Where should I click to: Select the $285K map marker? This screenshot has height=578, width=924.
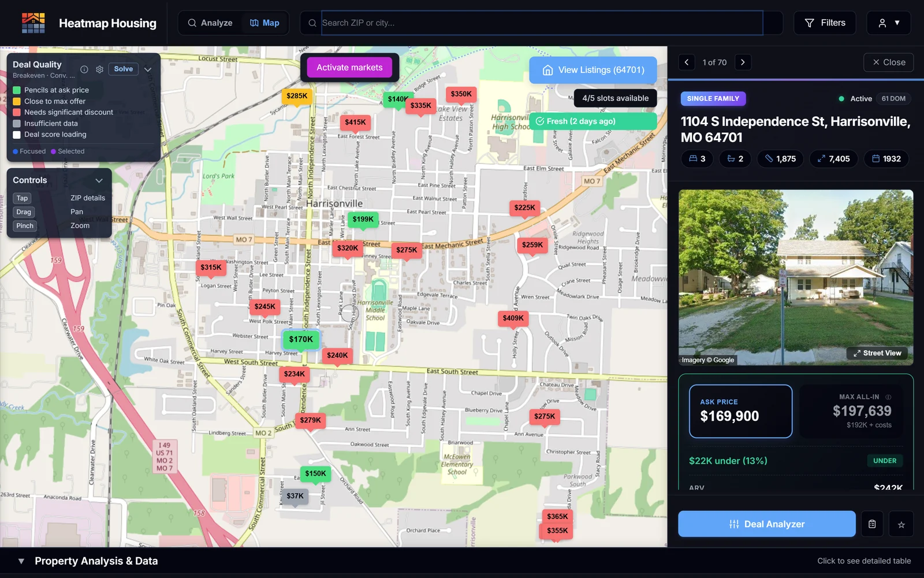(297, 97)
